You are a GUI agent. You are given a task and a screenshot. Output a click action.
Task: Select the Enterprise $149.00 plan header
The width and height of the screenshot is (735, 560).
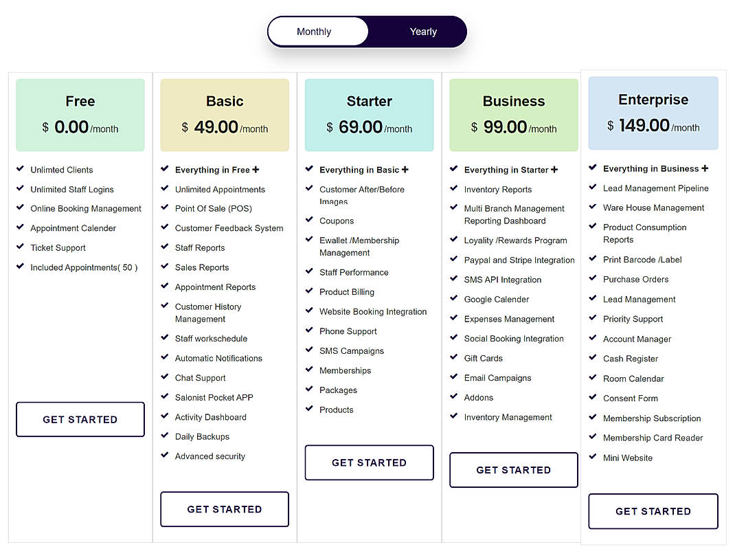pos(653,113)
